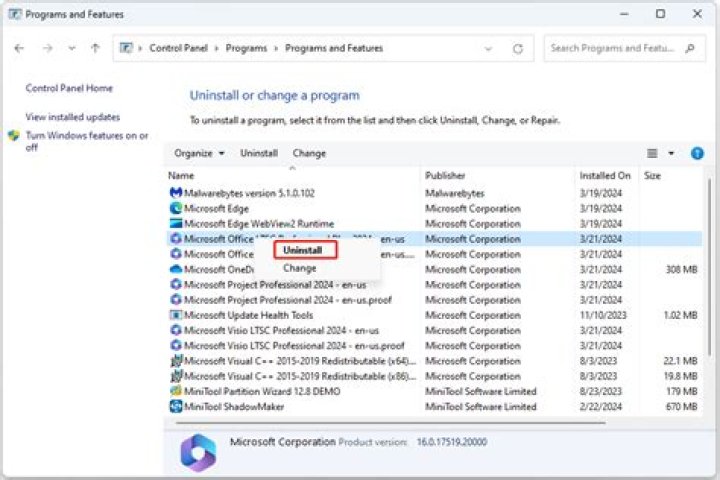Click the Control Panel Home link

[x=69, y=88]
